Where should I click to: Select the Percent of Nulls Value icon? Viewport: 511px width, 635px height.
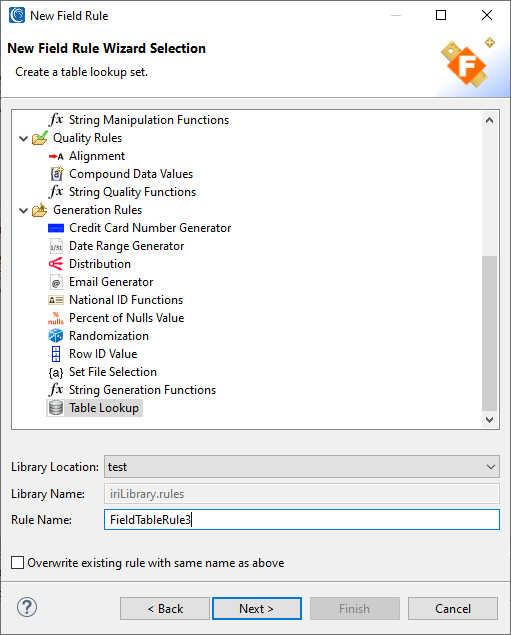click(x=56, y=318)
